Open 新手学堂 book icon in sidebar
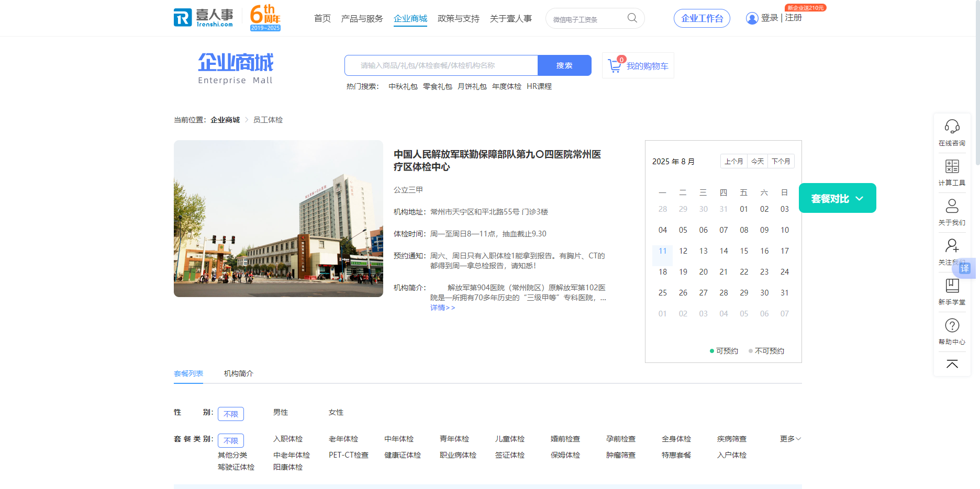 952,285
